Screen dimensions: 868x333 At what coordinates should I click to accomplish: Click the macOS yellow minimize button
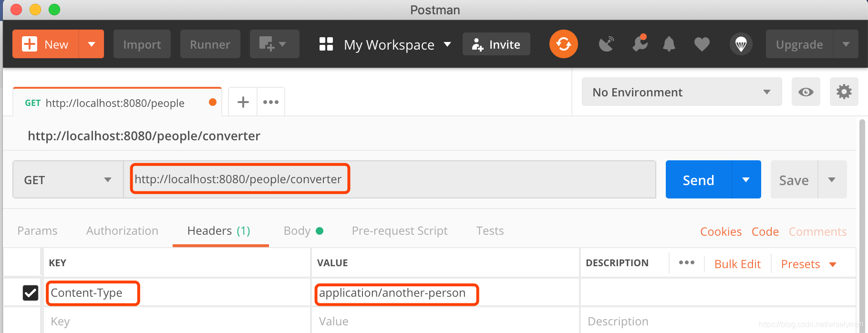[35, 10]
